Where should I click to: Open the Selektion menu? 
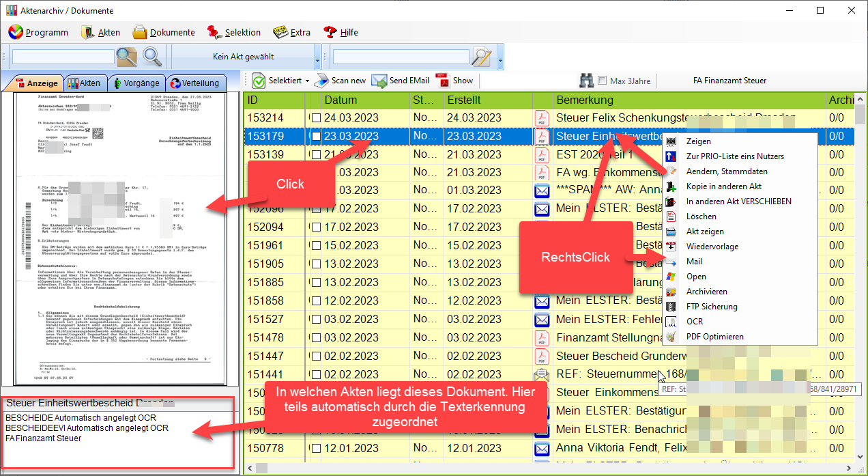[234, 32]
